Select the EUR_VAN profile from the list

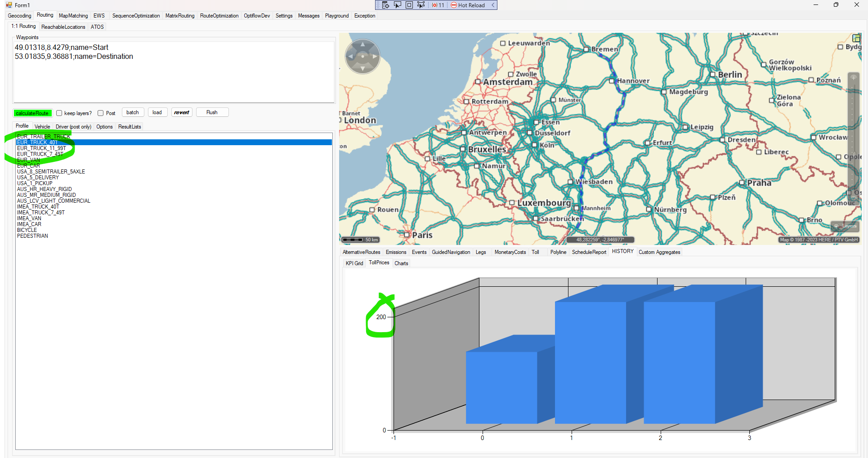coord(28,160)
